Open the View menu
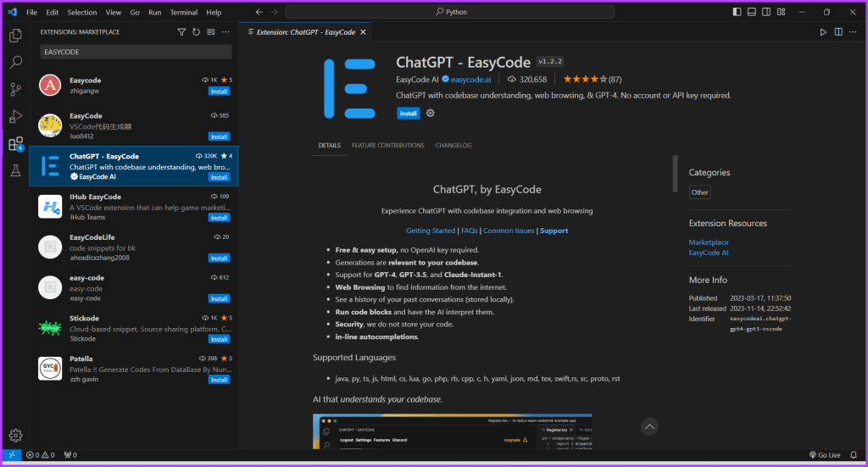This screenshot has width=868, height=467. pyautogui.click(x=114, y=12)
